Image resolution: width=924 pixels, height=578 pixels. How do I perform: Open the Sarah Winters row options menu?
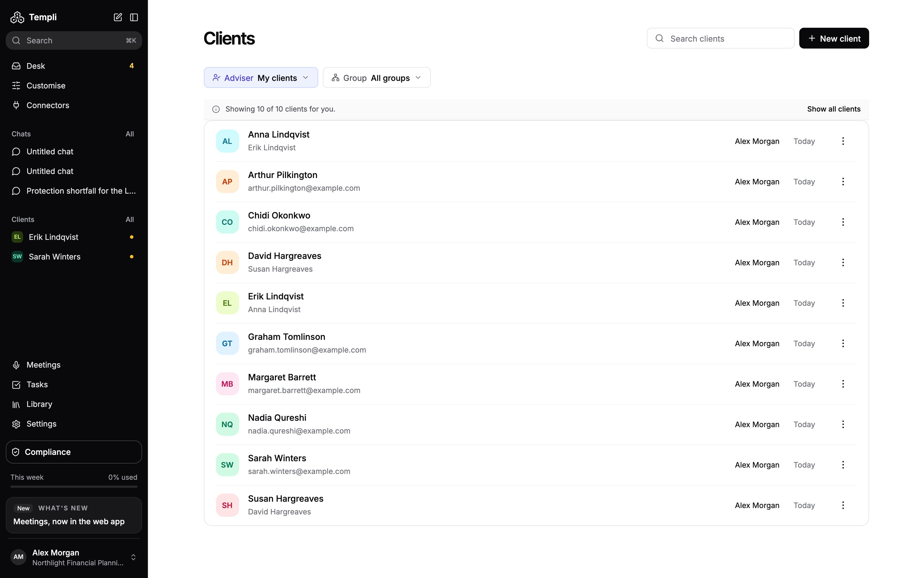tap(843, 465)
